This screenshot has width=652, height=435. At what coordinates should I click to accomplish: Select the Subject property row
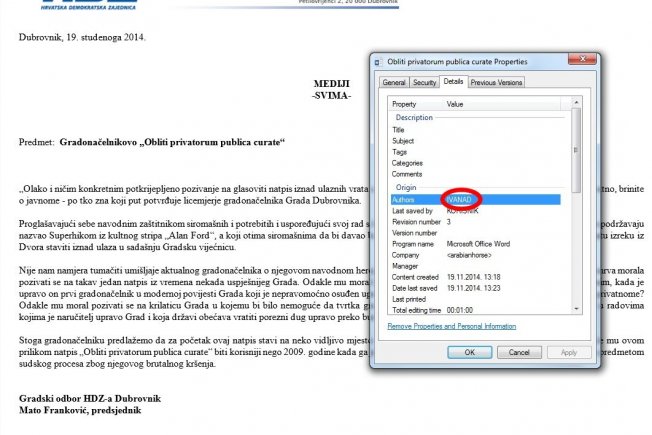(475, 141)
